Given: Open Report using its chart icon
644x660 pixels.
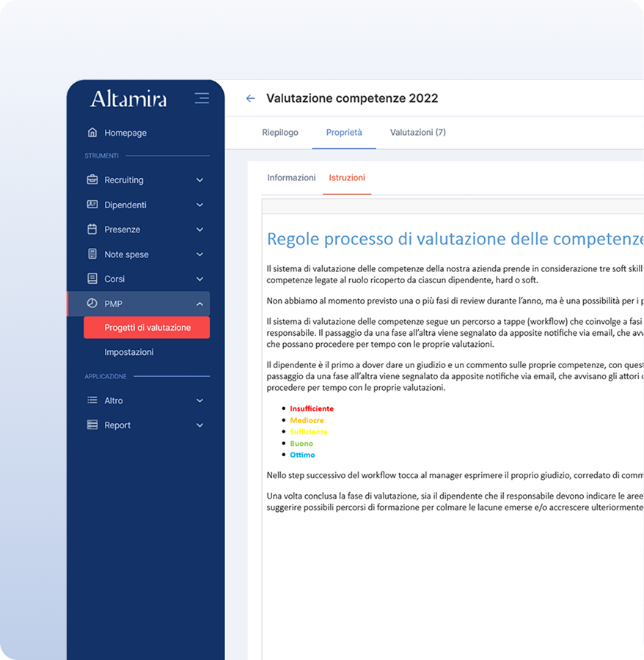Looking at the screenshot, I should pos(92,425).
